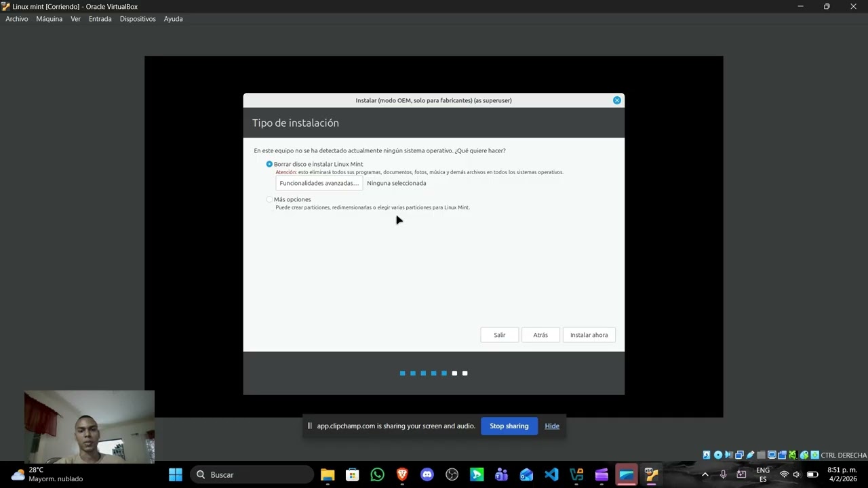Viewport: 868px width, 488px height.
Task: Open the Entrada menu
Action: [100, 19]
